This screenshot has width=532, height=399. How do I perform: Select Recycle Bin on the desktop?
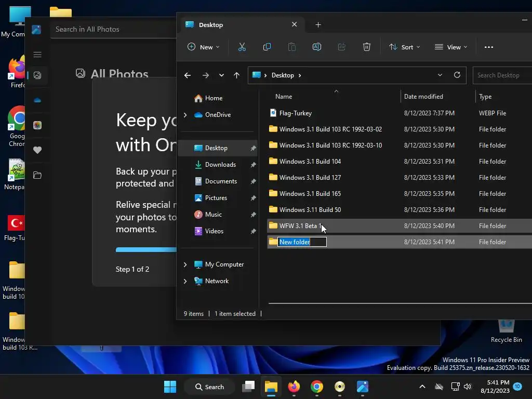(506, 331)
